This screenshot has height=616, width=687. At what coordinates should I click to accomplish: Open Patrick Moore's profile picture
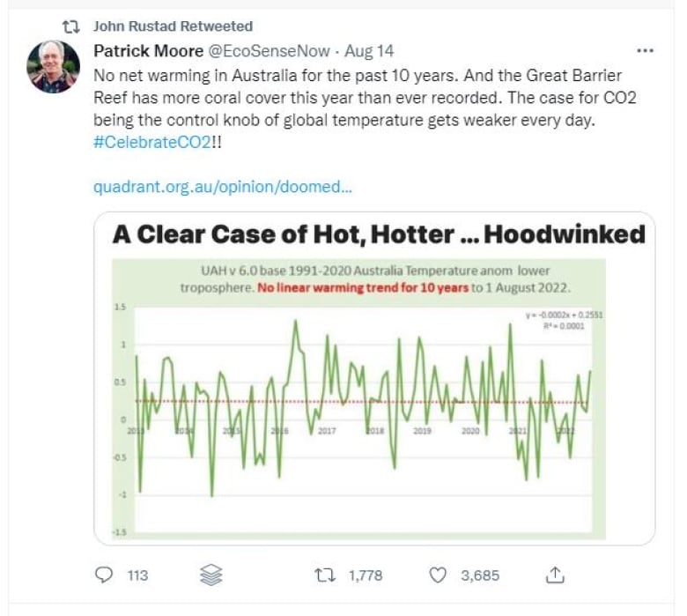pyautogui.click(x=54, y=67)
